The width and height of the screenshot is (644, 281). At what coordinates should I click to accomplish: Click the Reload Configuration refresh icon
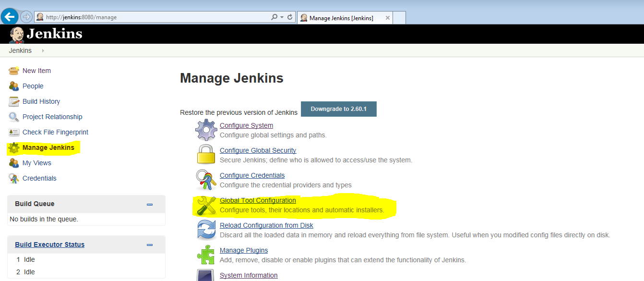206,230
